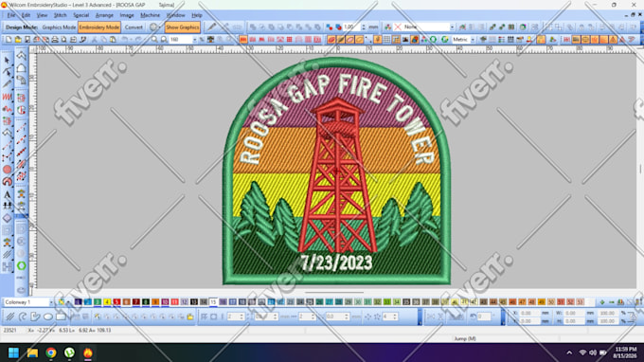The height and width of the screenshot is (362, 644).
Task: Select color swatch 3 green
Action: pyautogui.click(x=98, y=302)
